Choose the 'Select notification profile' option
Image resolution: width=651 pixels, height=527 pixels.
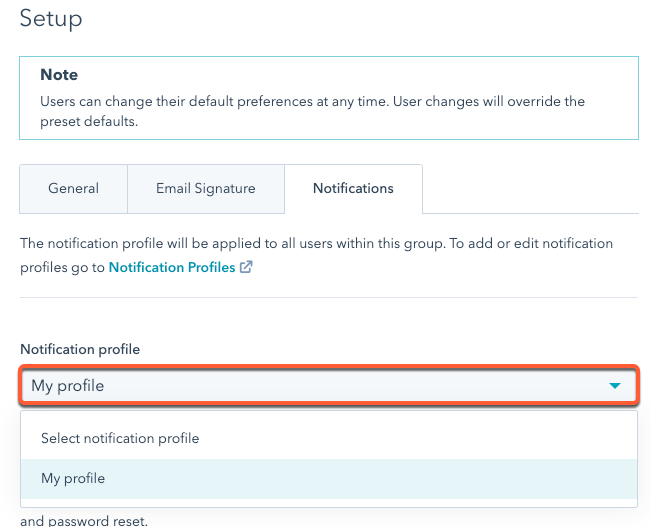coord(120,438)
